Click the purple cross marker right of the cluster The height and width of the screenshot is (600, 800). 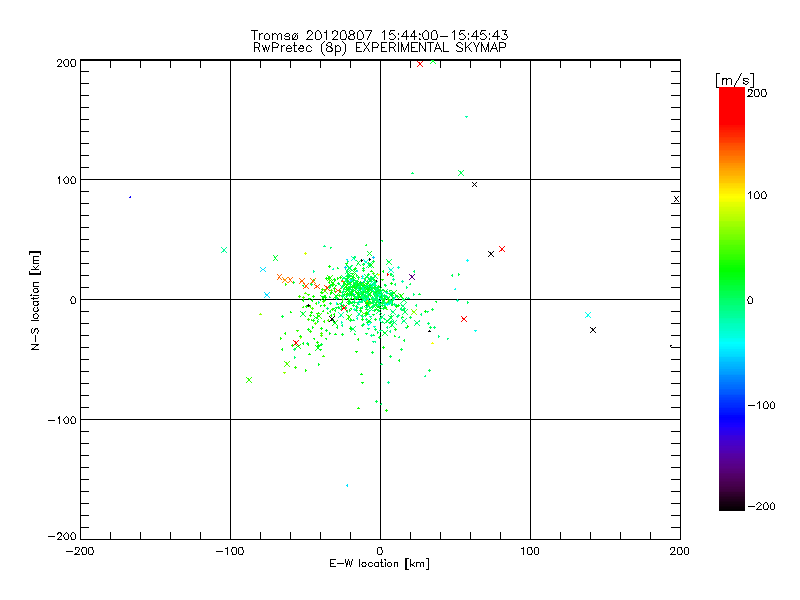(412, 277)
